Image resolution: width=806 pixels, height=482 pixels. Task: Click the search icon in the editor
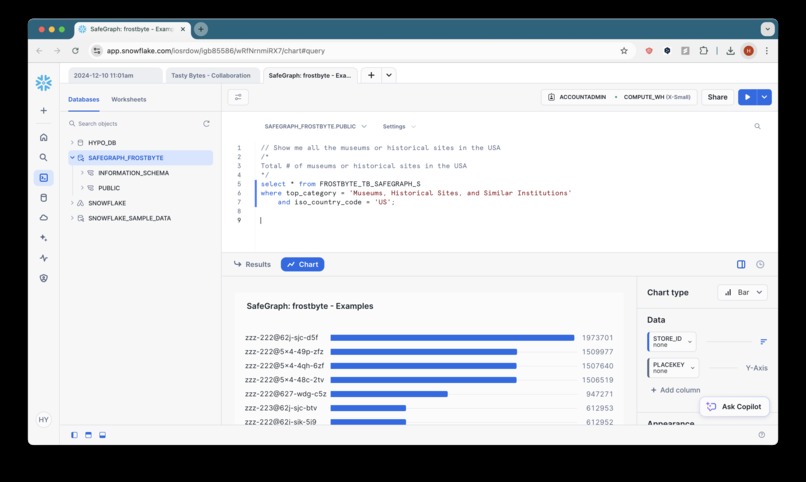[x=757, y=126]
